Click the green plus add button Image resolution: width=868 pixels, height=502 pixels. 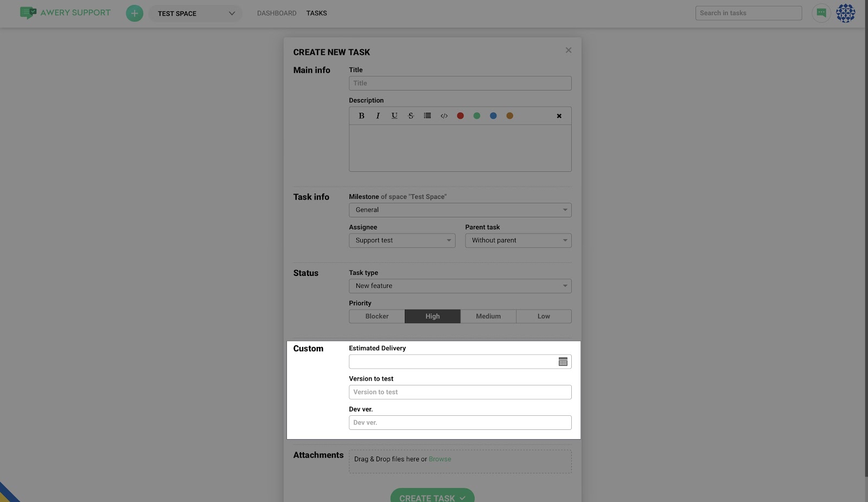[x=135, y=13]
